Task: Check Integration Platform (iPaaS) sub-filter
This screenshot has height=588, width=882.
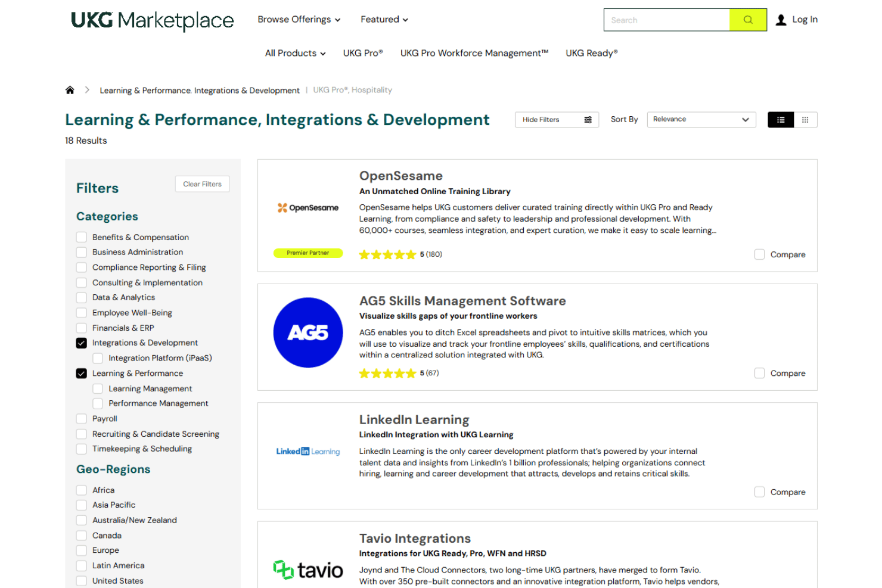Action: click(98, 358)
